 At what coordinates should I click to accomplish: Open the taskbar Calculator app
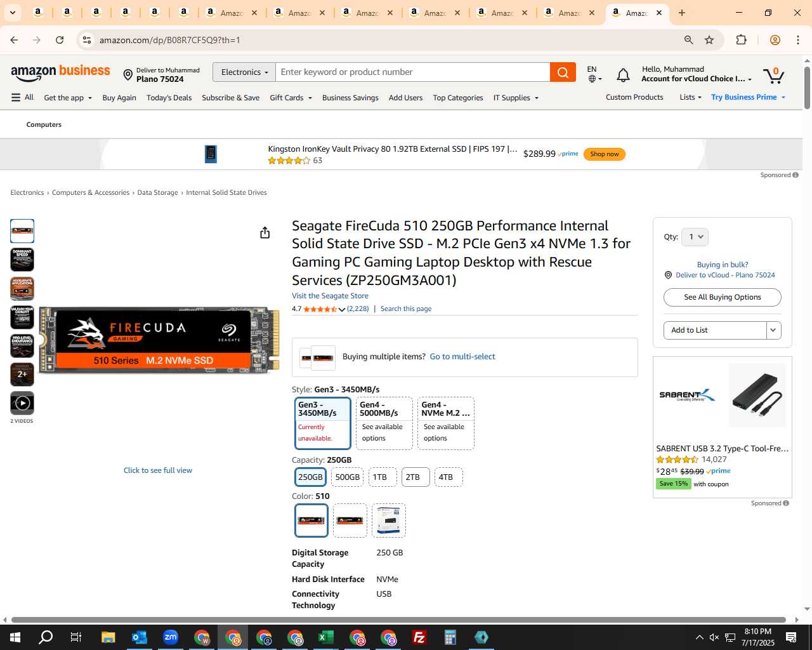(x=450, y=637)
